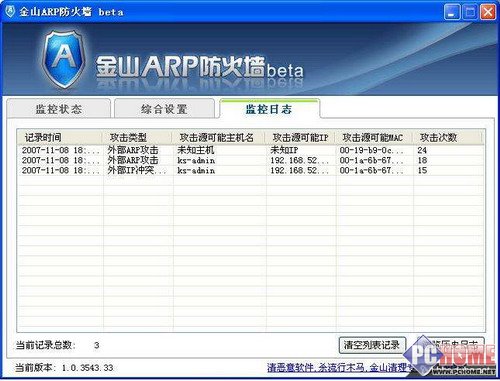Click the 清空列表记录 button
This screenshot has height=381, width=500.
pos(372,345)
